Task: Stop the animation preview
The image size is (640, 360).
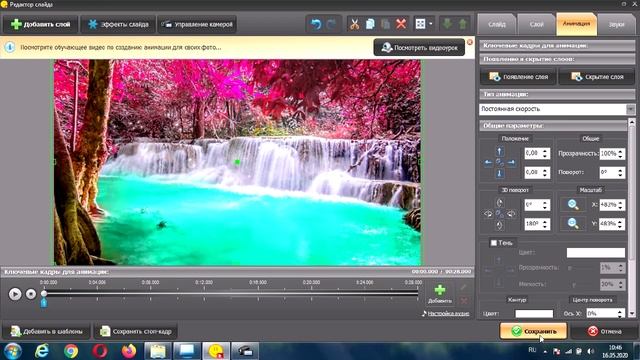Action: coord(31,294)
